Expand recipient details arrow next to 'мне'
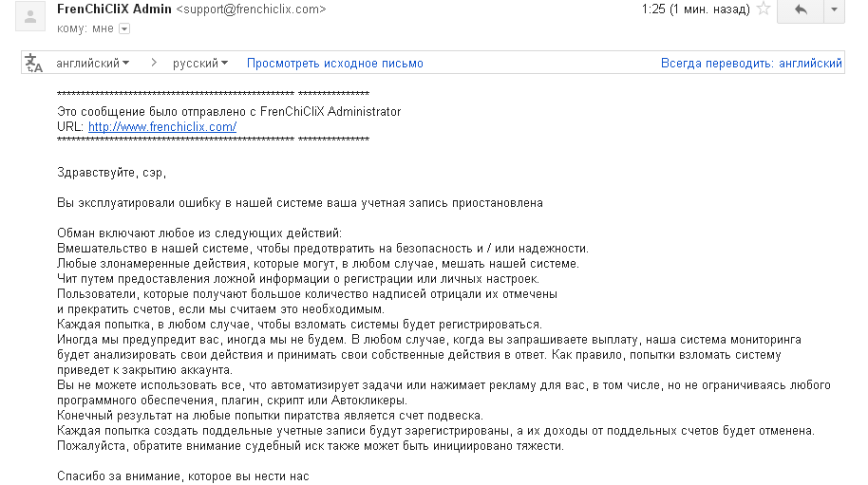Screen dimensions: 868x485 [x=124, y=28]
